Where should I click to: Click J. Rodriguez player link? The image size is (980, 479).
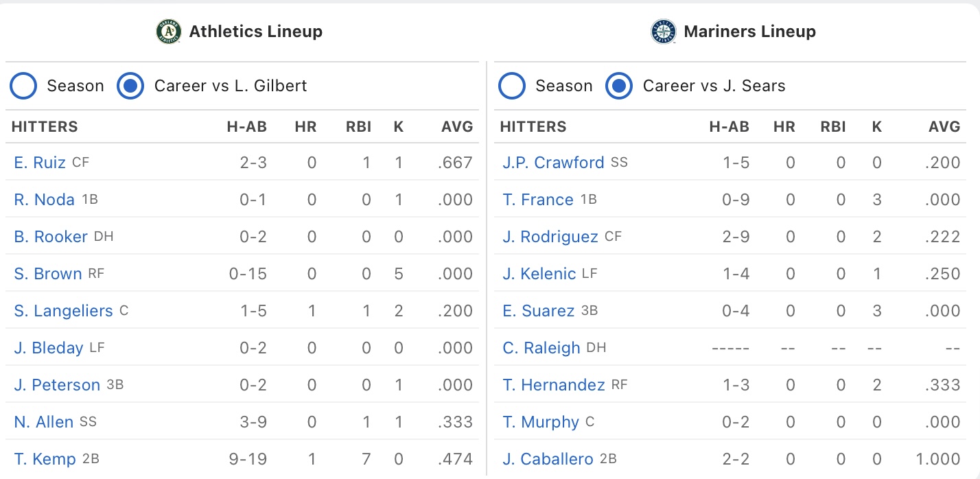pyautogui.click(x=550, y=237)
